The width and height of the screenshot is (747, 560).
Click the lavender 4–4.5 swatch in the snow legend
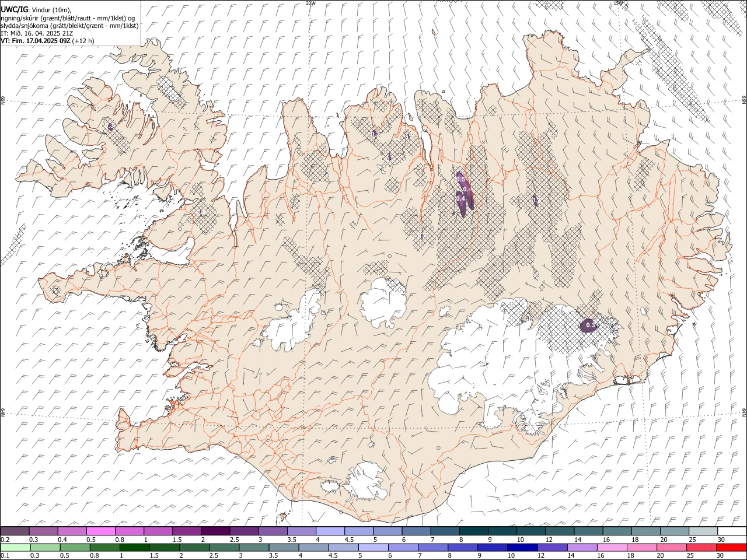[330, 531]
